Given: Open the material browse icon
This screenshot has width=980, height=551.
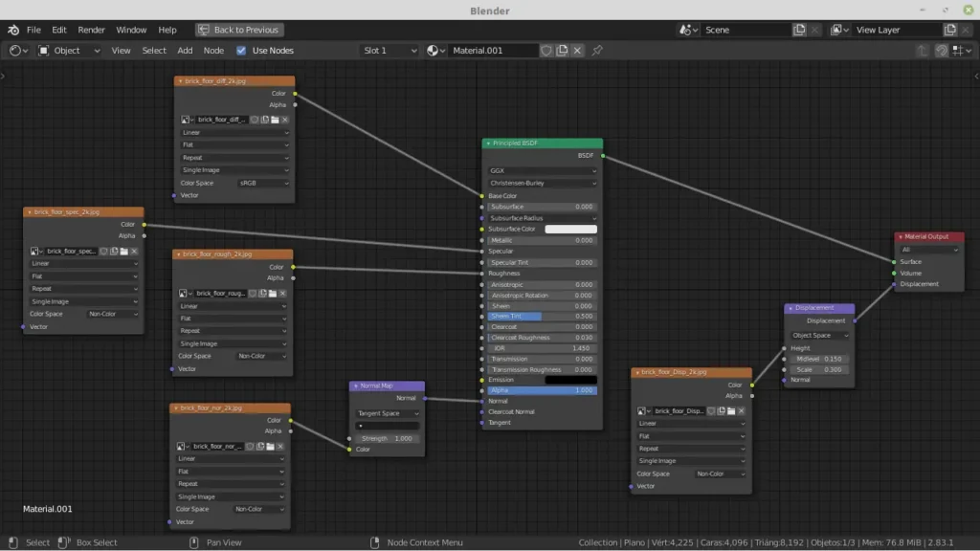Looking at the screenshot, I should [435, 51].
